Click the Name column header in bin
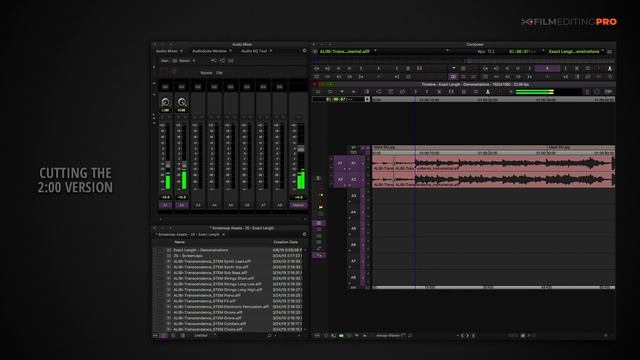Image resolution: width=640 pixels, height=360 pixels. tap(180, 242)
